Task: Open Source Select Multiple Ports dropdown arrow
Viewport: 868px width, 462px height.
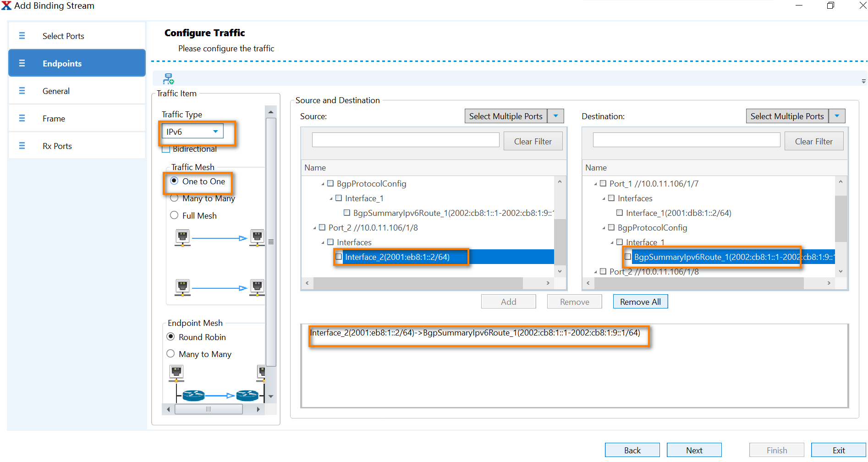Action: 556,116
